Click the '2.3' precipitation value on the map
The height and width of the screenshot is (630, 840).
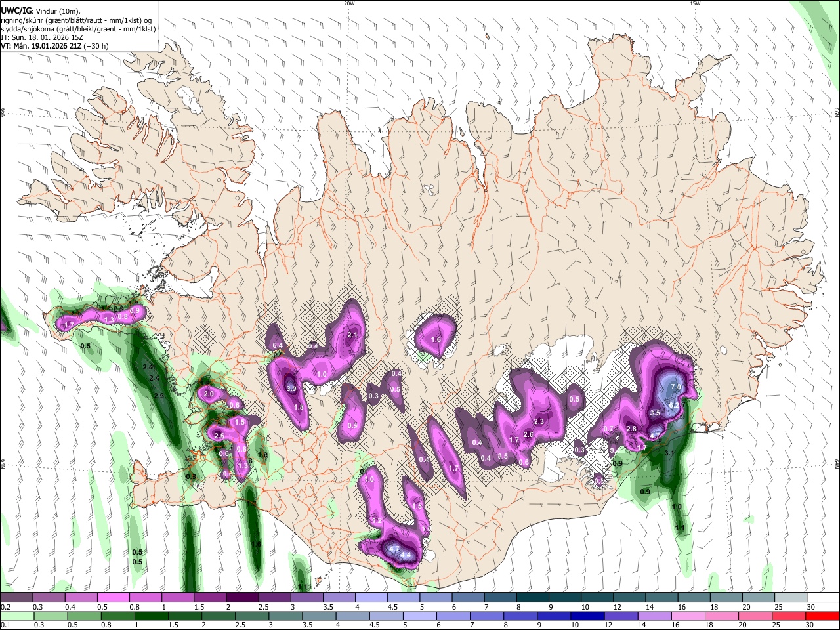(x=539, y=421)
